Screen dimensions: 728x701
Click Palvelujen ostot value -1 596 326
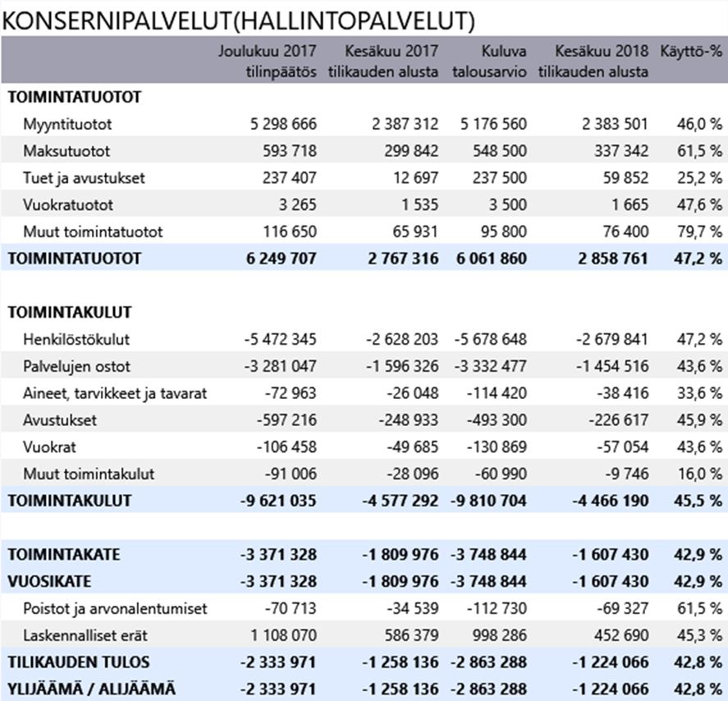pyautogui.click(x=402, y=366)
